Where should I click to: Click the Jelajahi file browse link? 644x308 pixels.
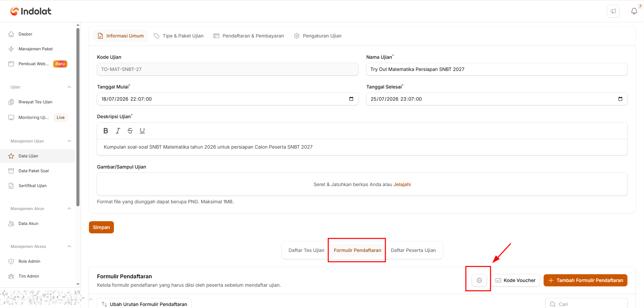coord(402,184)
